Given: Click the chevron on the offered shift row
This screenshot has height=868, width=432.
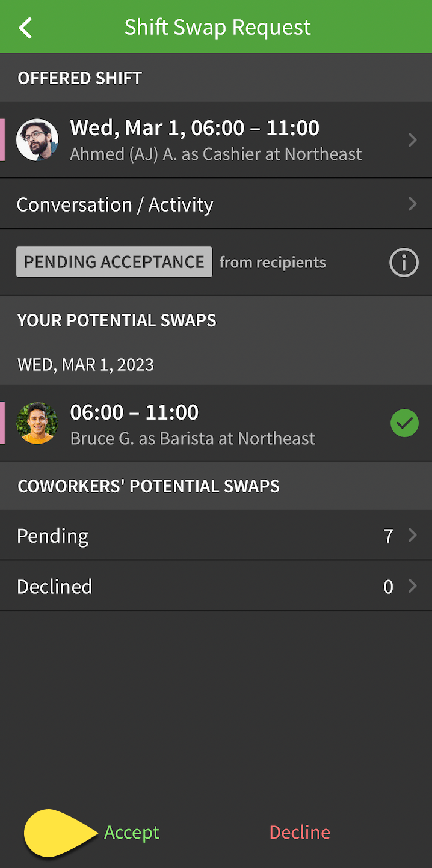Looking at the screenshot, I should coord(413,139).
